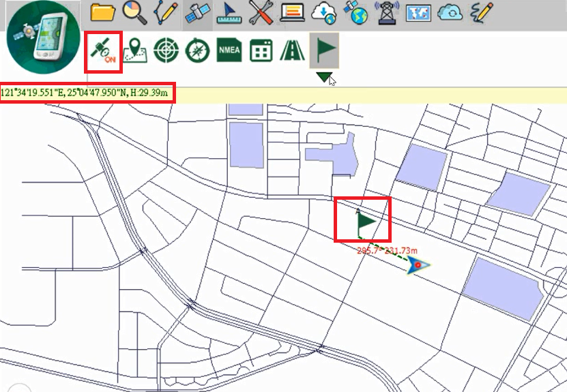This screenshot has height=392, width=567.
Task: Click the laptop monitor icon
Action: tap(291, 12)
